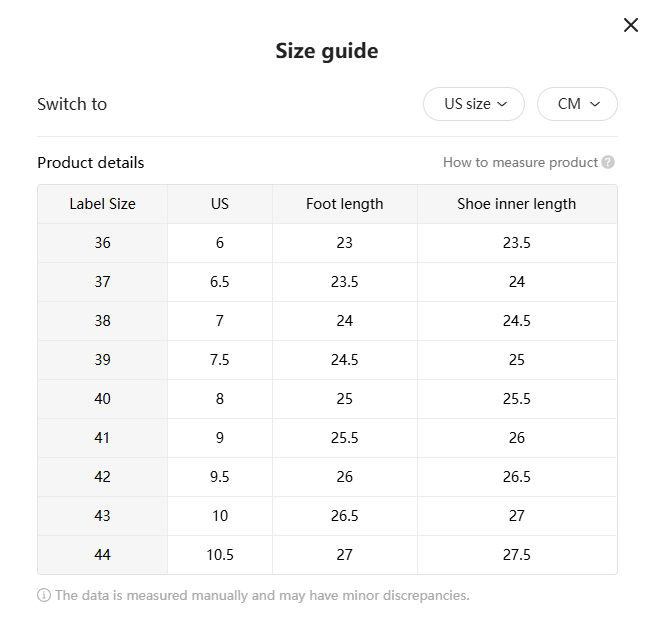Click the manual measurement disclaimer text
The image size is (655, 636).
click(262, 595)
